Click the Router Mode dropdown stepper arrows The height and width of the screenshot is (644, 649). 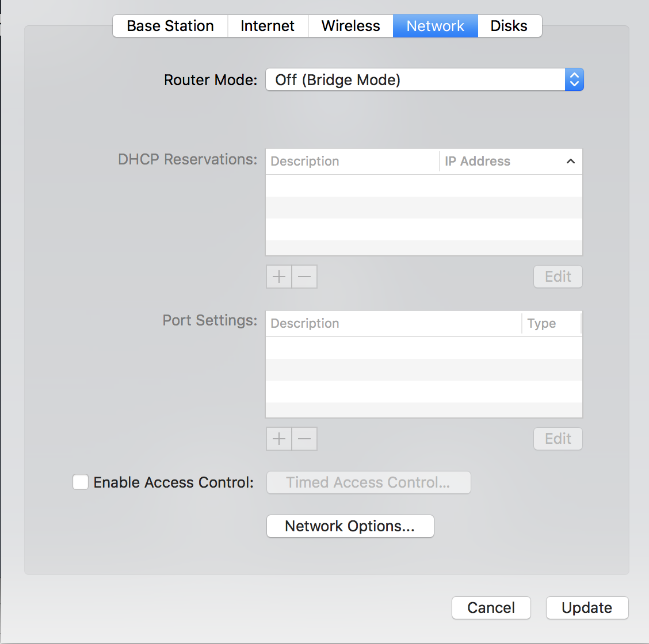574,79
